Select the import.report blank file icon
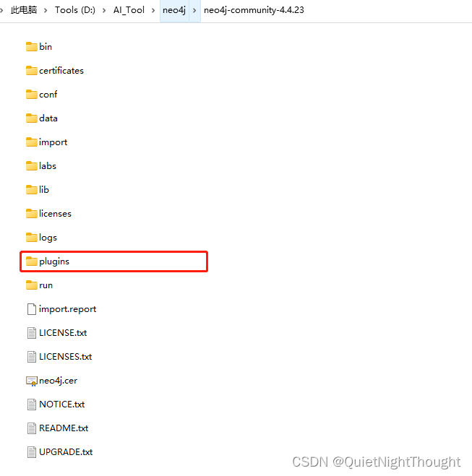Screen dimensions: 472x476 (x=32, y=309)
